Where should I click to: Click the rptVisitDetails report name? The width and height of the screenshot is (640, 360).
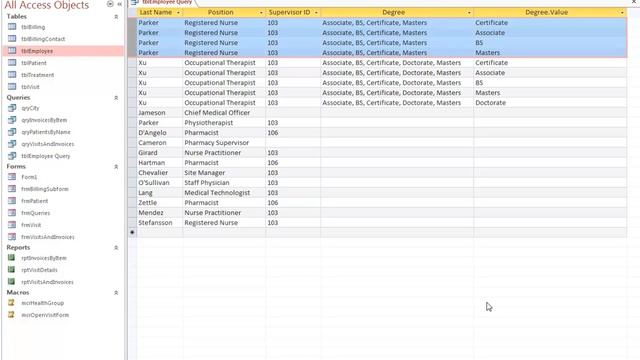(39, 270)
